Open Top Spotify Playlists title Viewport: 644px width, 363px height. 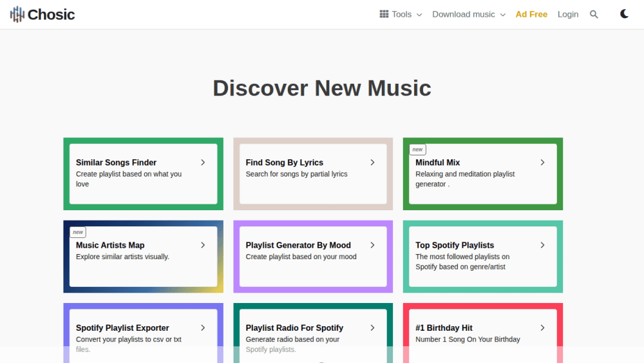[x=455, y=245]
